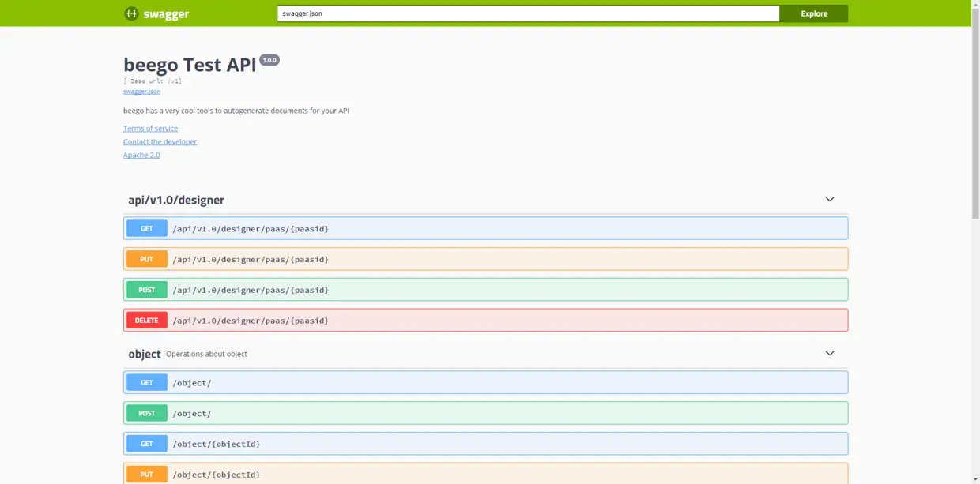Open the Terms of service link
This screenshot has width=980, height=484.
coord(150,129)
